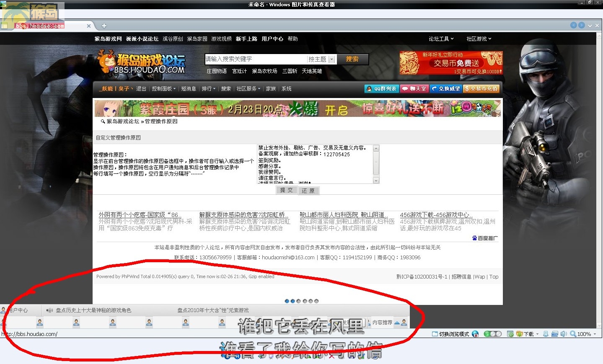Viewport: 603px width, 364px height.
Task: Expand the 社区服务 menu
Action: 248,89
